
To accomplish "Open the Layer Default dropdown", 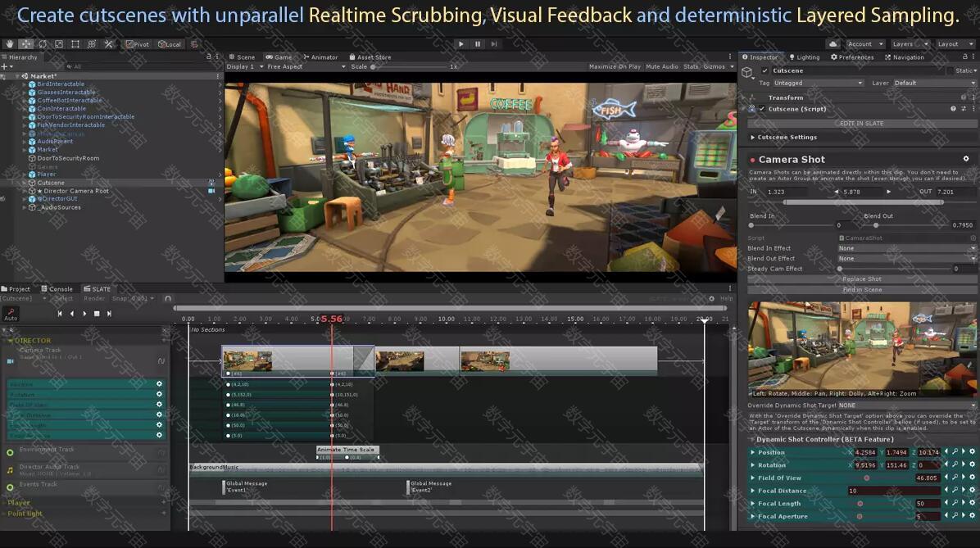I will [934, 83].
